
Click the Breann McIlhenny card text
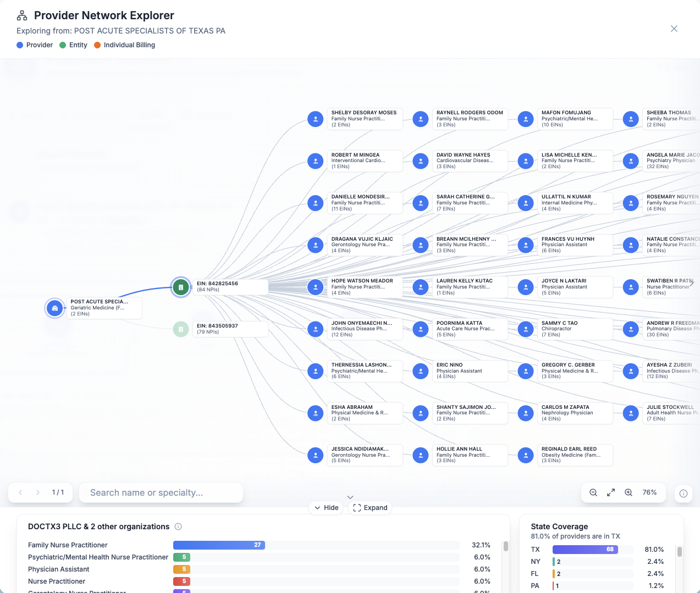click(x=466, y=245)
